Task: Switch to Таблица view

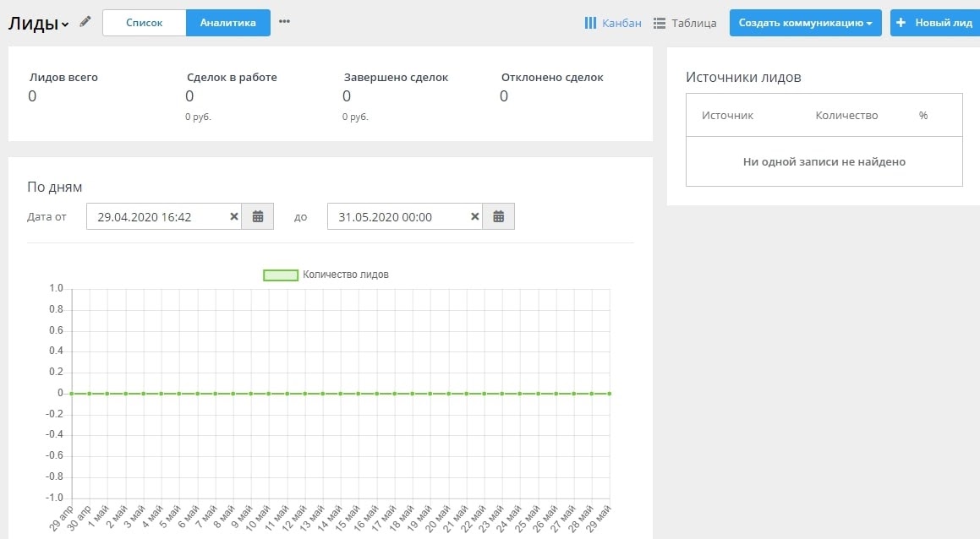Action: (x=685, y=23)
